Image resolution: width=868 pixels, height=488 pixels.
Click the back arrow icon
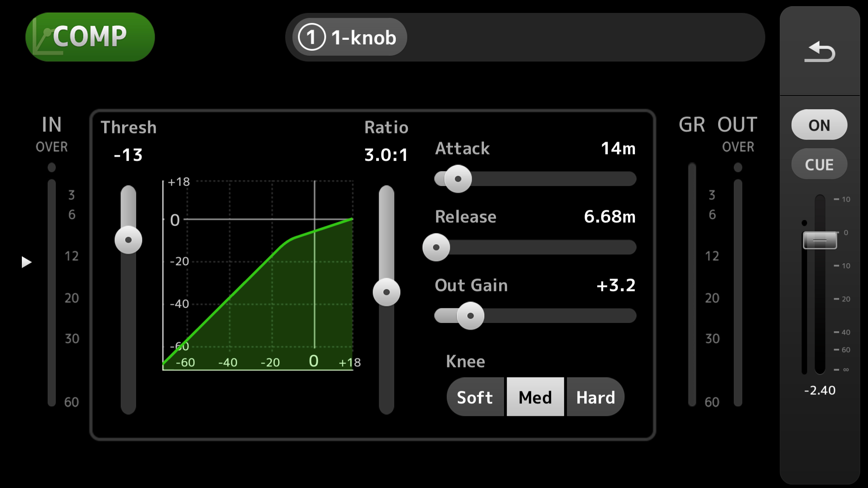pos(820,52)
